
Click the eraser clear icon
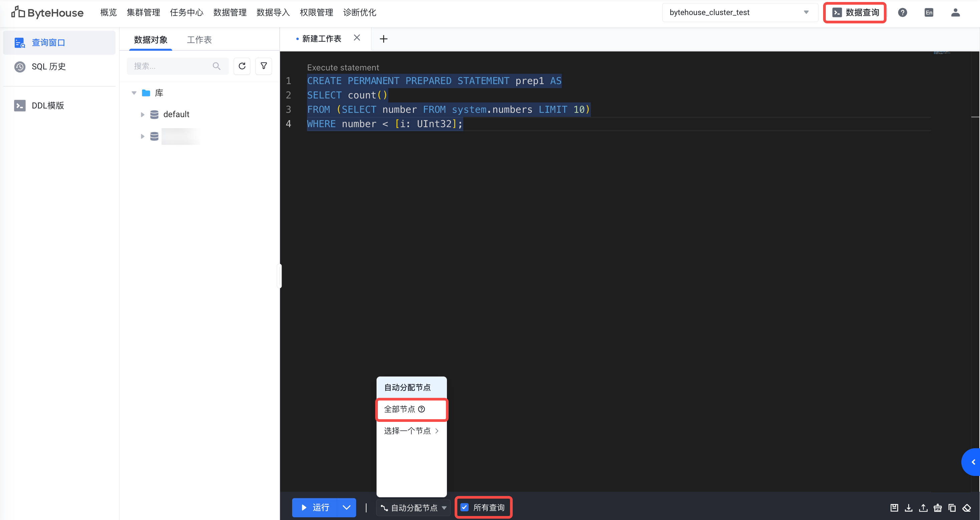click(967, 507)
